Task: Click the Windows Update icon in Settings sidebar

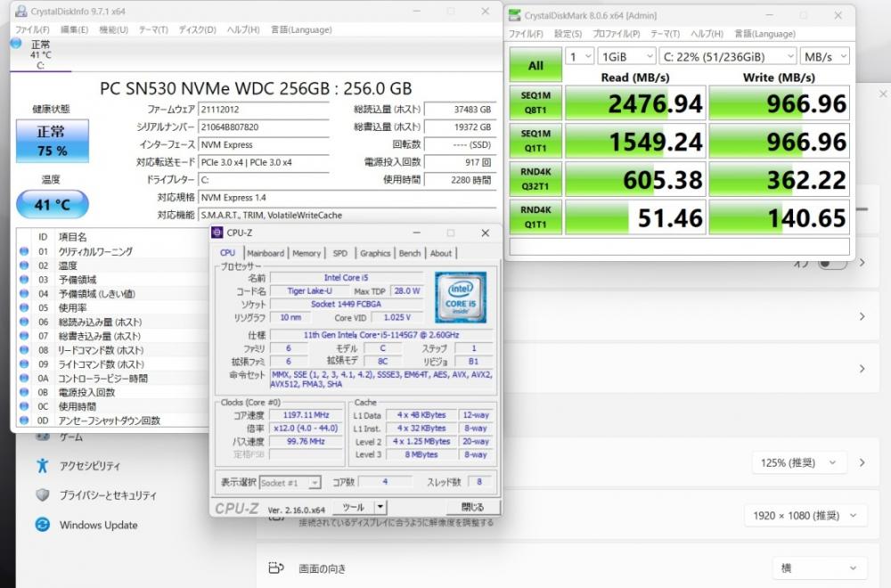Action: click(x=43, y=525)
